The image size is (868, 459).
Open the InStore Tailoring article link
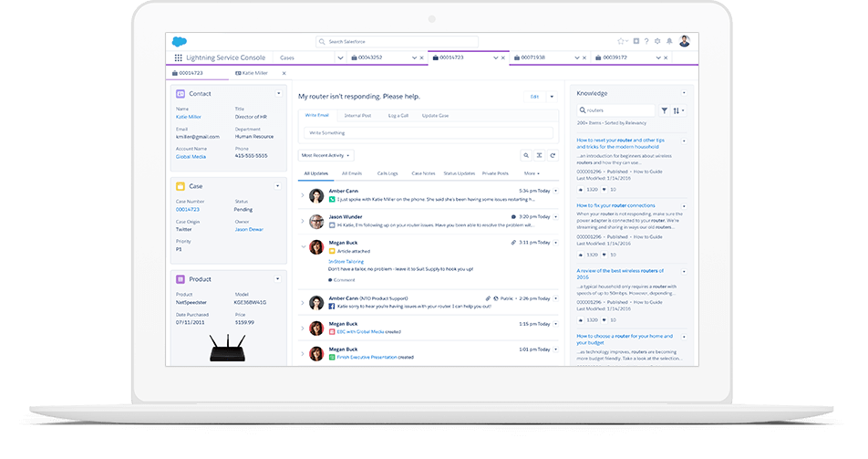[346, 262]
